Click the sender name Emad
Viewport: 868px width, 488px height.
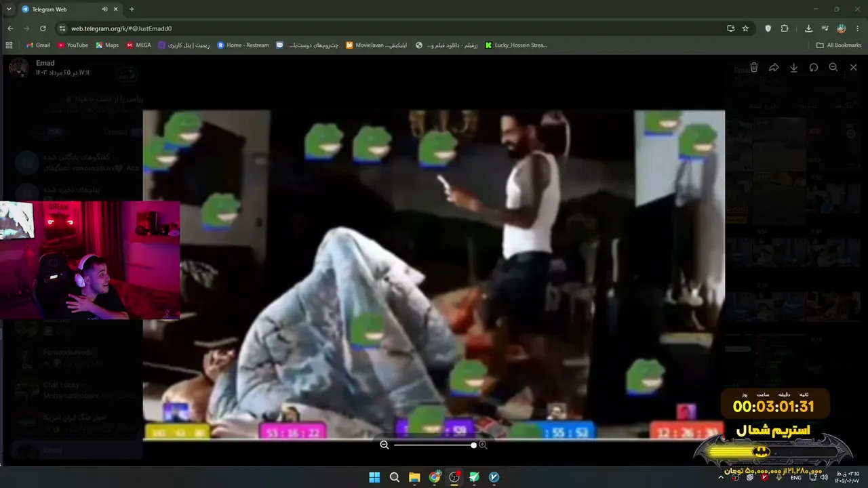[x=45, y=63]
